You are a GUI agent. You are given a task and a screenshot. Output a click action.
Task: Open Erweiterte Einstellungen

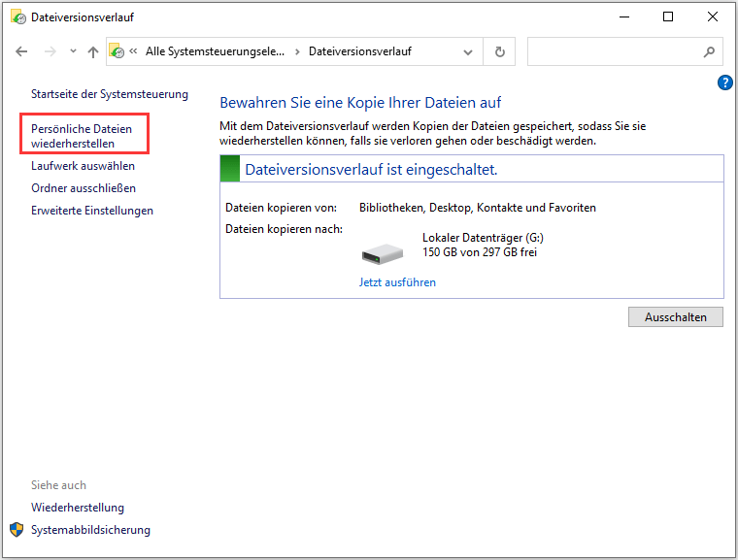(91, 211)
